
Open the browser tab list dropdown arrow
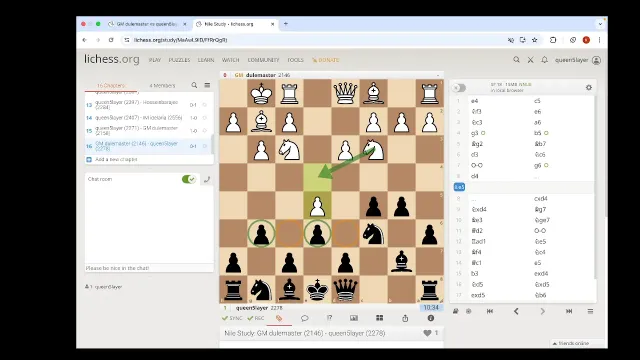point(600,24)
